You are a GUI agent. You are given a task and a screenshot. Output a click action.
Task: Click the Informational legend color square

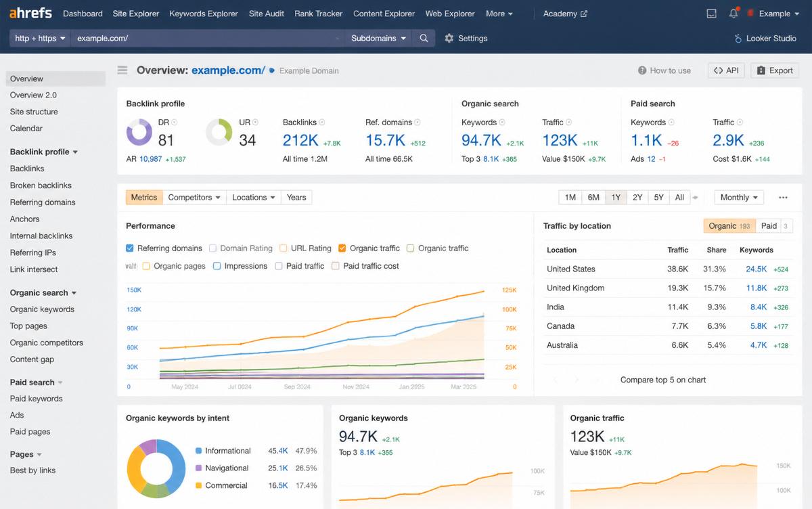pyautogui.click(x=198, y=451)
